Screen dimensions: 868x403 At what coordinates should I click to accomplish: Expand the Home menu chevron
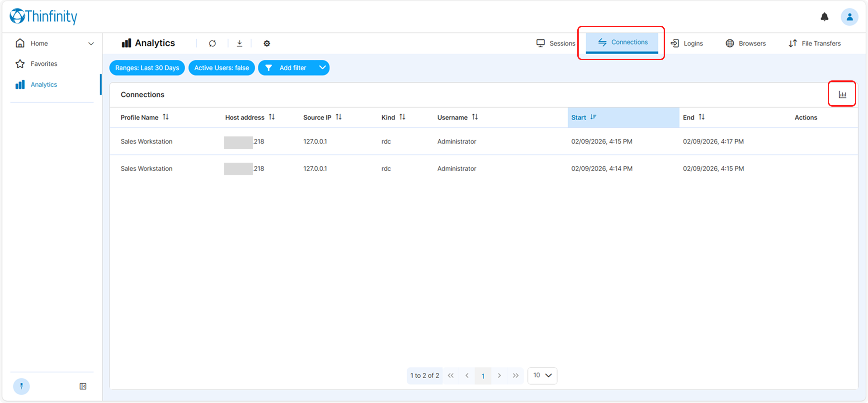[x=91, y=44]
